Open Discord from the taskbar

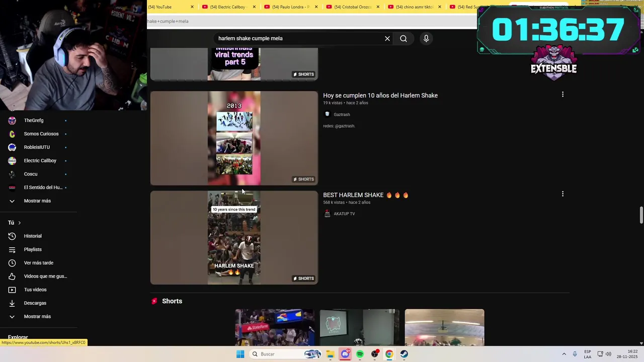(345, 354)
